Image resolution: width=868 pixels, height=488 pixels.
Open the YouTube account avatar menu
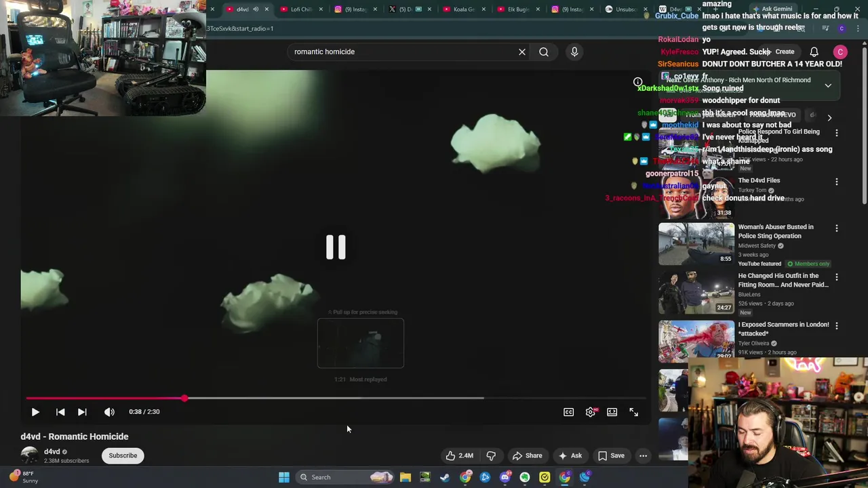pos(840,52)
